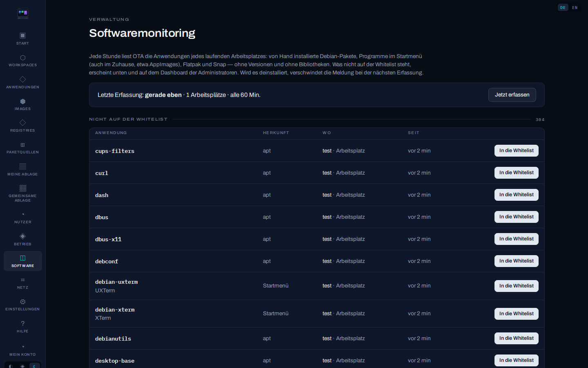Click the Softwaremonitoring page heading
Image resolution: width=588 pixels, height=368 pixels.
click(x=142, y=33)
